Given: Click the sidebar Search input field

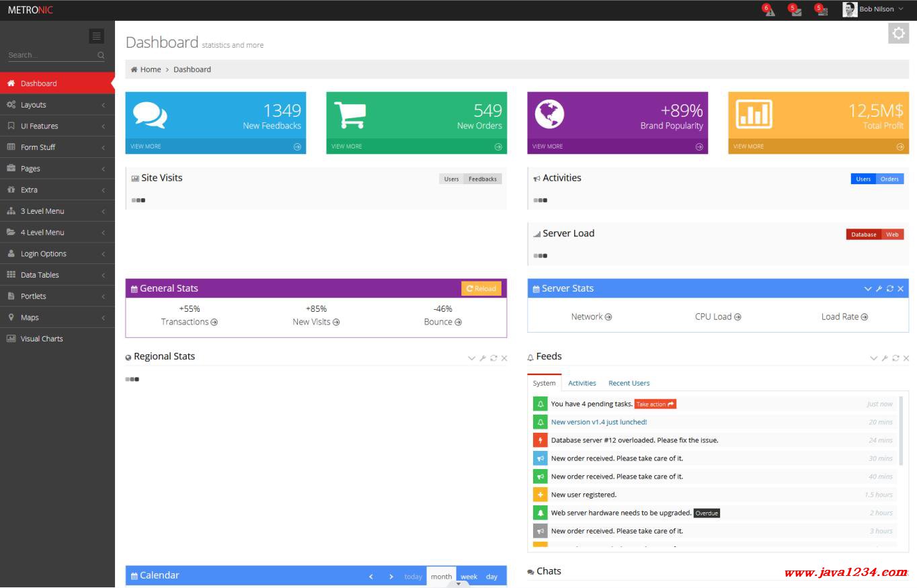Looking at the screenshot, I should [51, 55].
